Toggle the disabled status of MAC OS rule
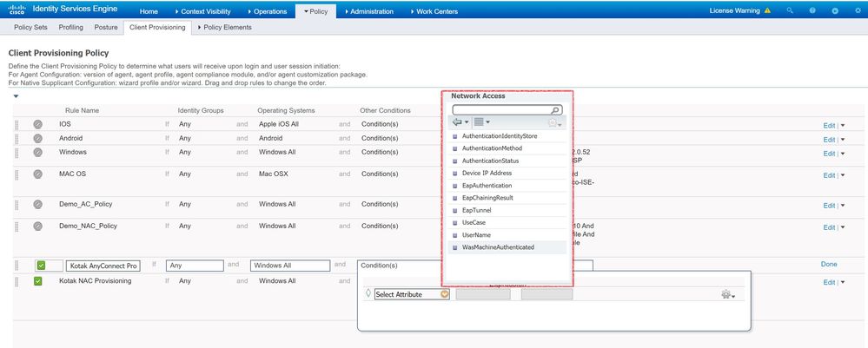The image size is (868, 348). [x=37, y=174]
